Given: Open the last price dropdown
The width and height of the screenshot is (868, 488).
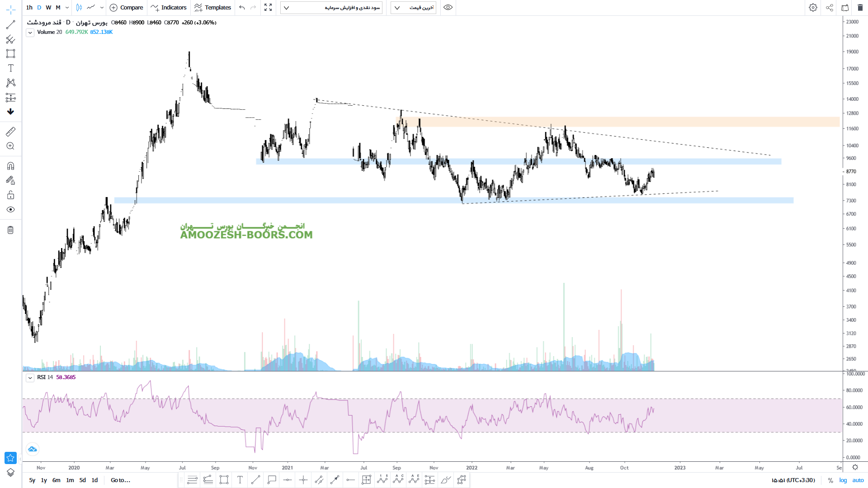Looking at the screenshot, I should pos(413,8).
